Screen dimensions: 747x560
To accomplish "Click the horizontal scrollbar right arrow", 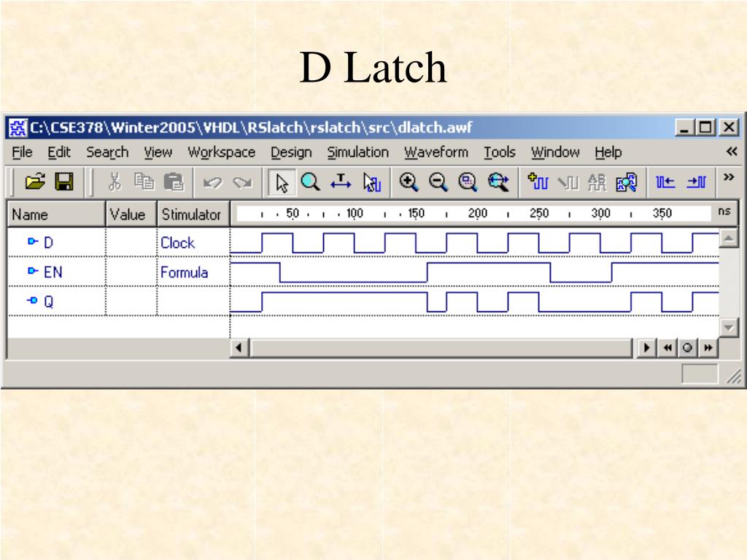I will [646, 348].
